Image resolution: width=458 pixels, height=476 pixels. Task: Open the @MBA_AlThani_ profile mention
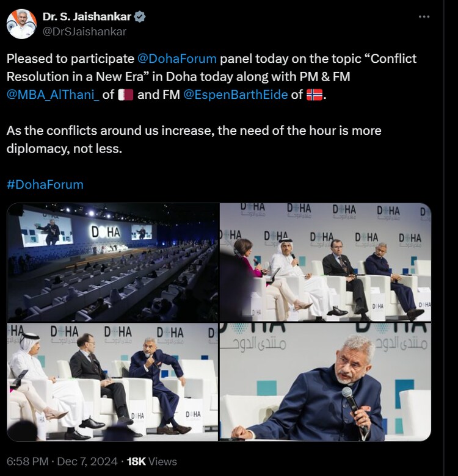click(53, 95)
